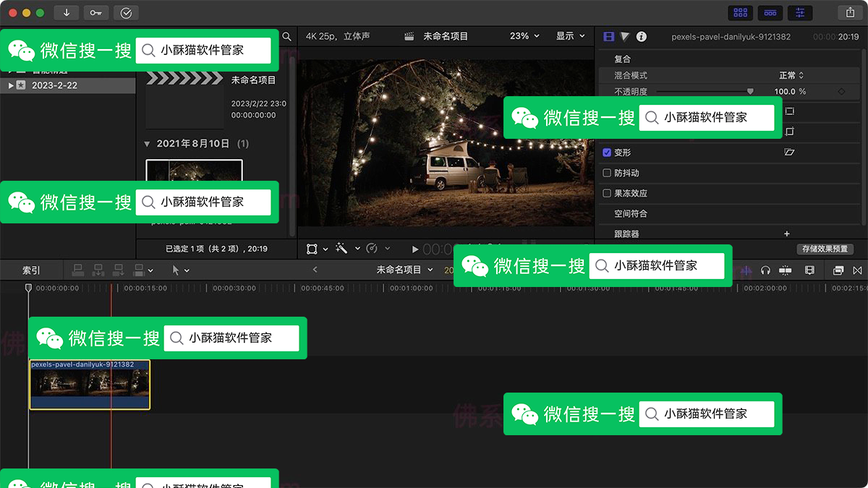Disable the 变形 transform checkbox
Image resolution: width=868 pixels, height=488 pixels.
[x=606, y=153]
